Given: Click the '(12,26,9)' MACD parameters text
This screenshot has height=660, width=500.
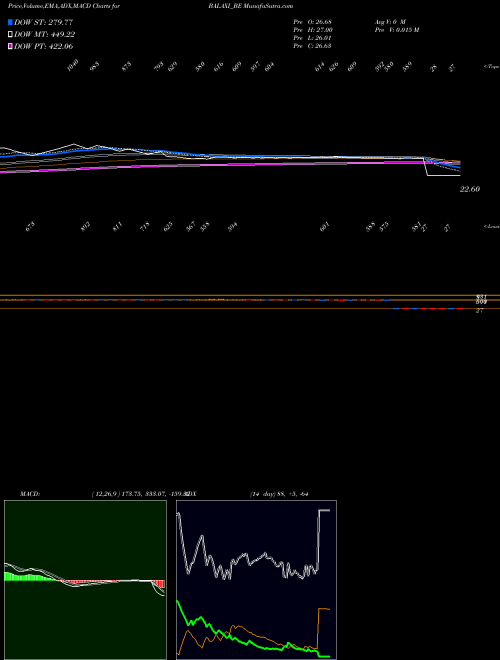Looking at the screenshot, I should 106,494.
